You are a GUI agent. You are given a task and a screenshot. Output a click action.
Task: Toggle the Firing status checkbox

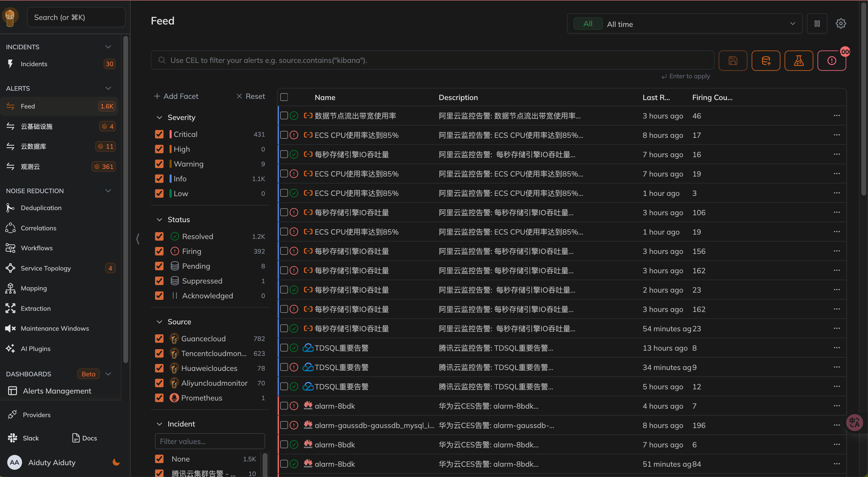159,251
